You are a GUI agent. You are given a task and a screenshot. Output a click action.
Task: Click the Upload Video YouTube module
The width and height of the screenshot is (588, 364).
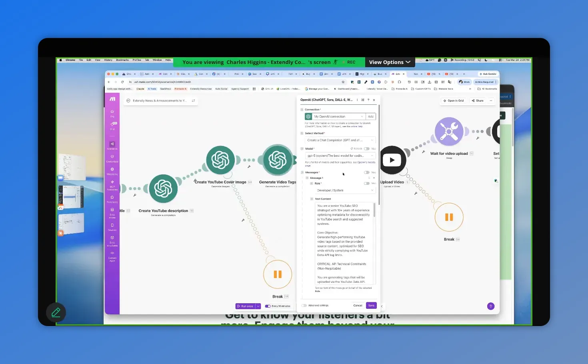pyautogui.click(x=392, y=160)
